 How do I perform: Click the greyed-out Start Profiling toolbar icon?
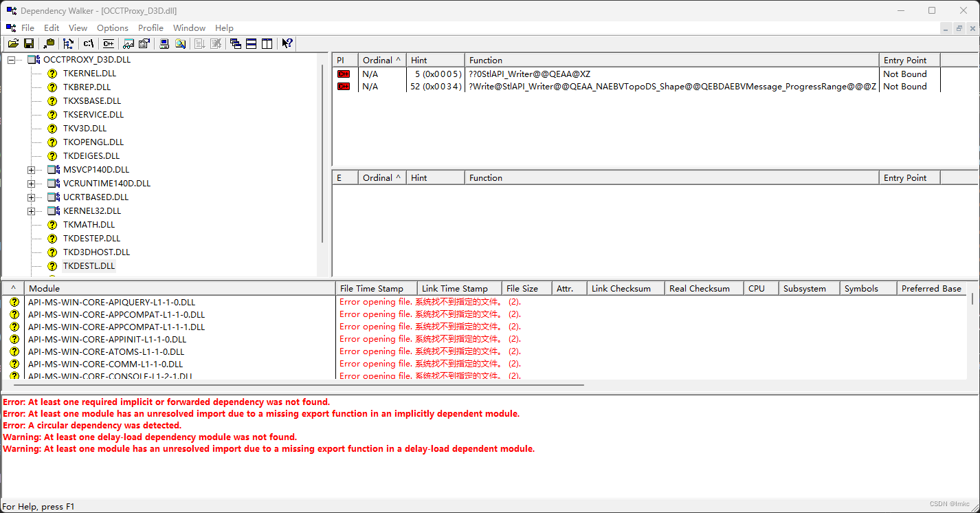click(200, 43)
